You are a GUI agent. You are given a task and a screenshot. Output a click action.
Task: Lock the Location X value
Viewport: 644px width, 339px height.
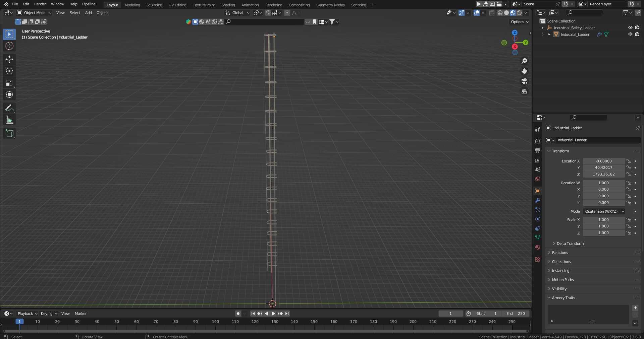(x=629, y=161)
